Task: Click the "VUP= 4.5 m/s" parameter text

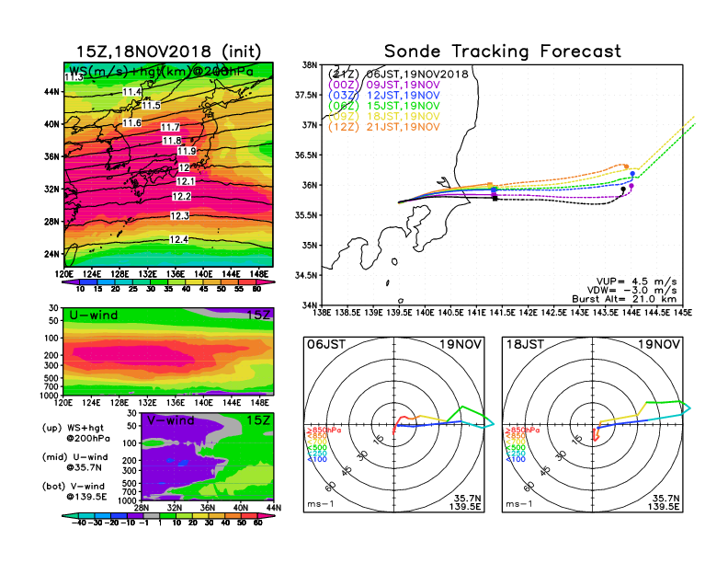Action: click(x=636, y=281)
